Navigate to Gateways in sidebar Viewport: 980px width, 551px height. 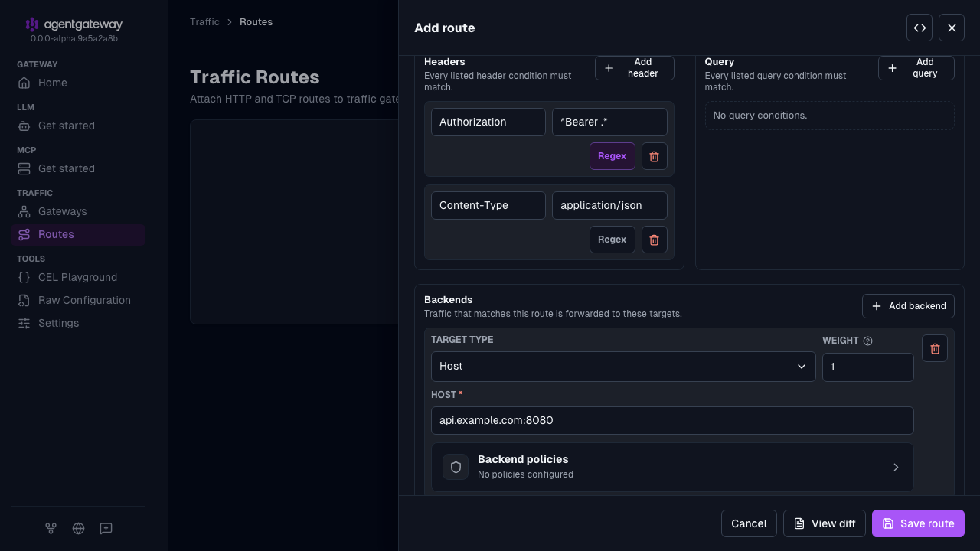(x=78, y=211)
